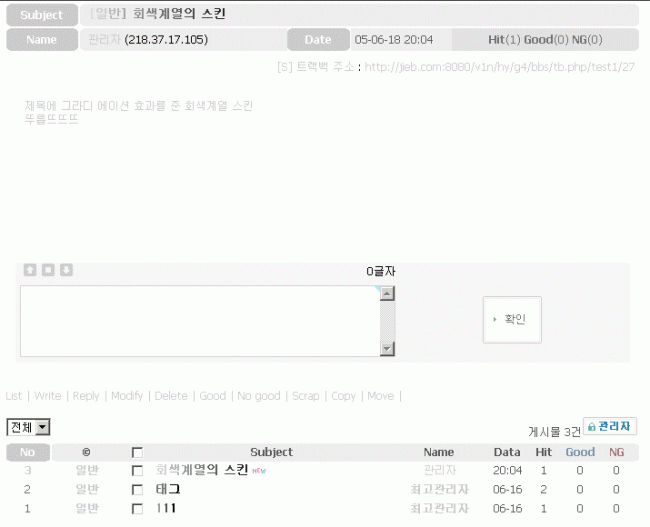This screenshot has width=650, height=527.
Task: Click the up-arrow icon above comment box
Action: (x=30, y=270)
